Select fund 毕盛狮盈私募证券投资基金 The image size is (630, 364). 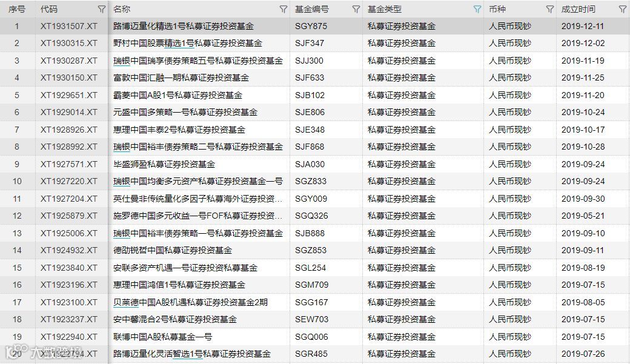[x=164, y=164]
